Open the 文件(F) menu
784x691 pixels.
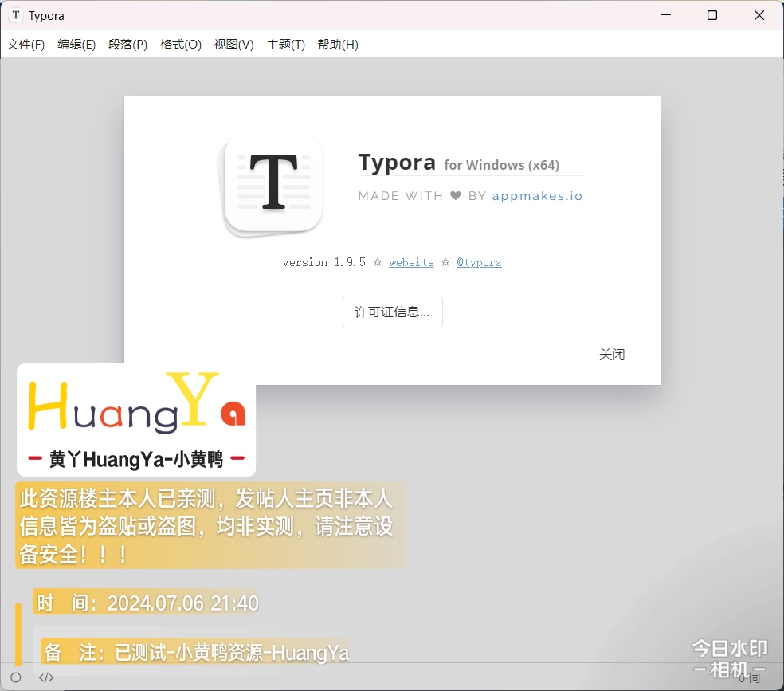(25, 45)
